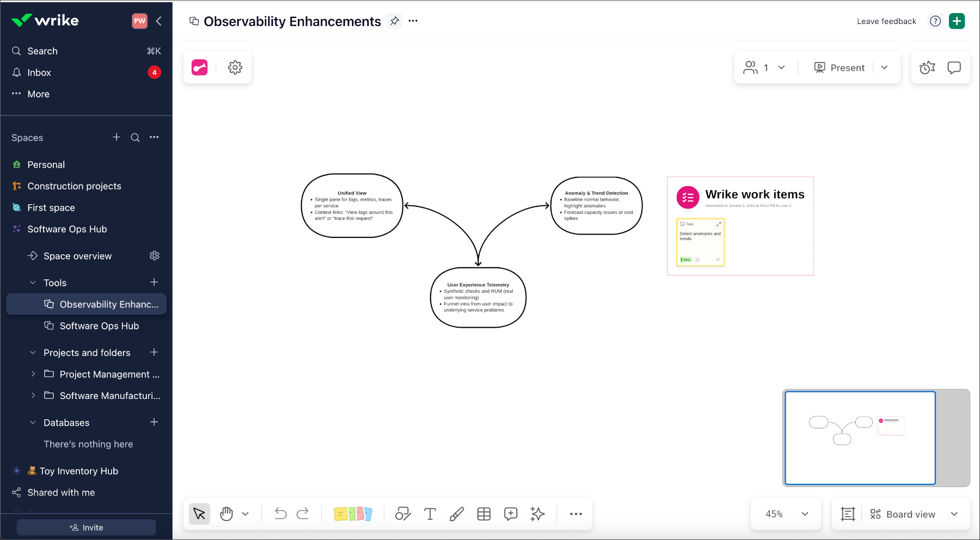Expand the Projects and folders section

33,352
